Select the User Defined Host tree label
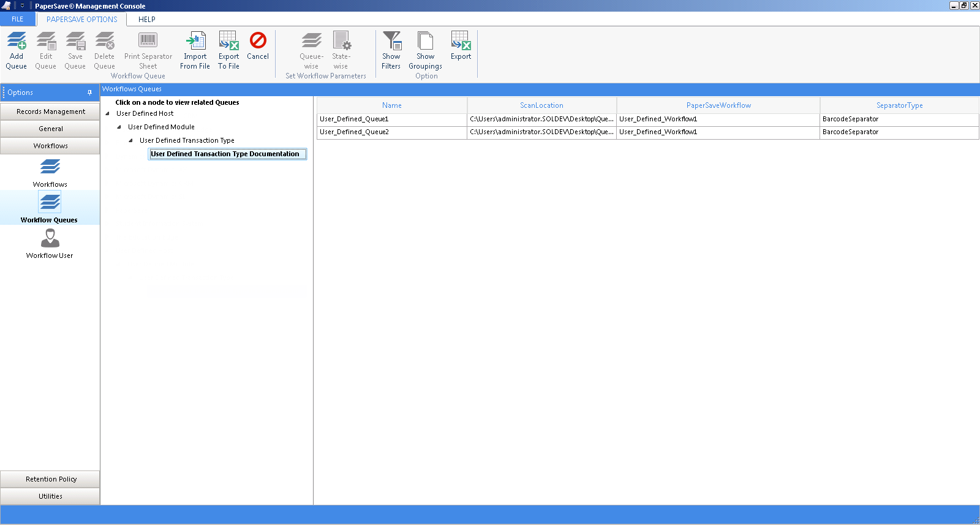 [145, 113]
